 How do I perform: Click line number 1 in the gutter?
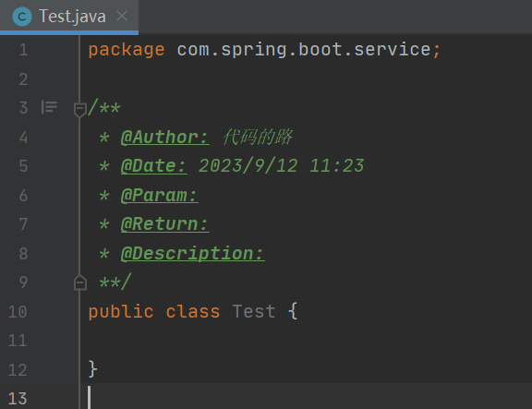pos(23,50)
